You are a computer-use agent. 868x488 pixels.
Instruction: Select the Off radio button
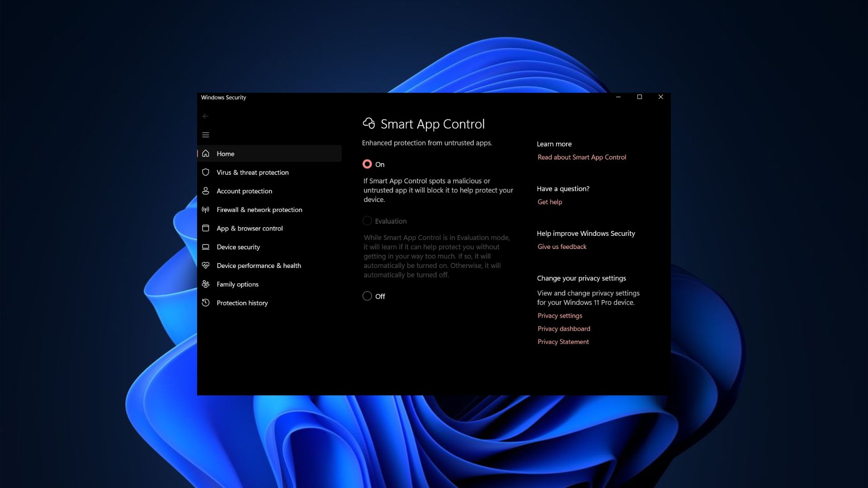coord(367,296)
